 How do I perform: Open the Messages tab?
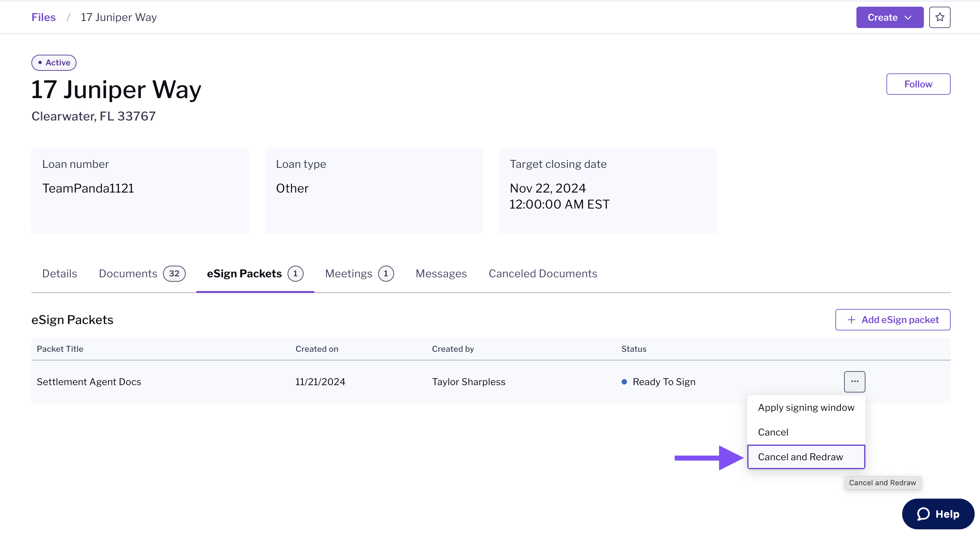[441, 273]
